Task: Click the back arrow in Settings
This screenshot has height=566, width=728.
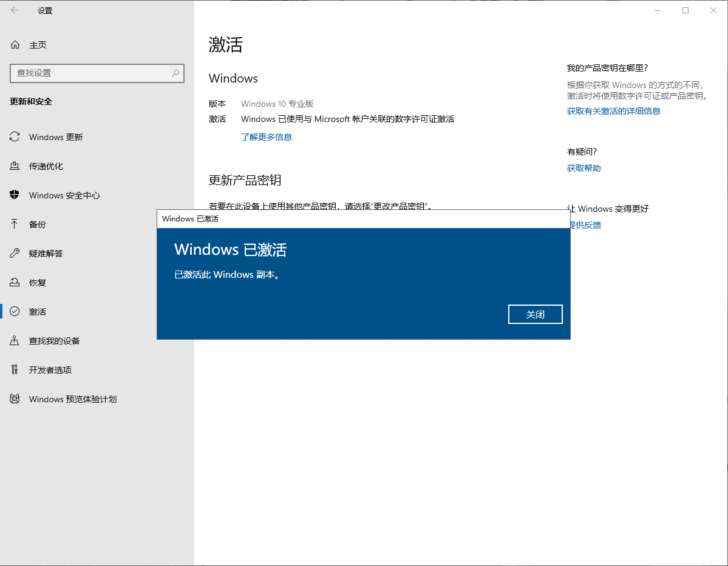Action: point(15,10)
